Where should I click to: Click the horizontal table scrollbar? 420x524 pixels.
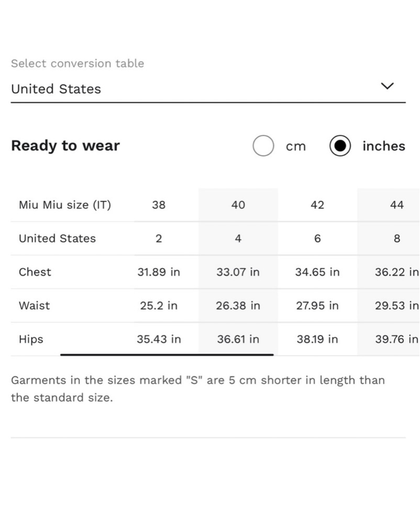click(x=167, y=355)
